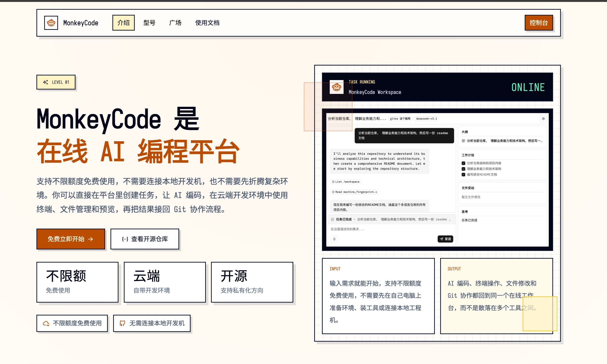Click the 工作计划 section heading
The image size is (607, 364).
pyautogui.click(x=468, y=155)
